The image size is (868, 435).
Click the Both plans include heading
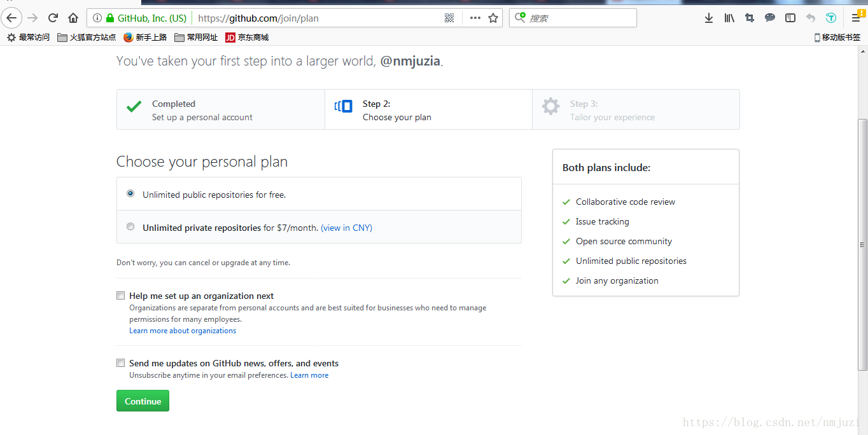[606, 168]
